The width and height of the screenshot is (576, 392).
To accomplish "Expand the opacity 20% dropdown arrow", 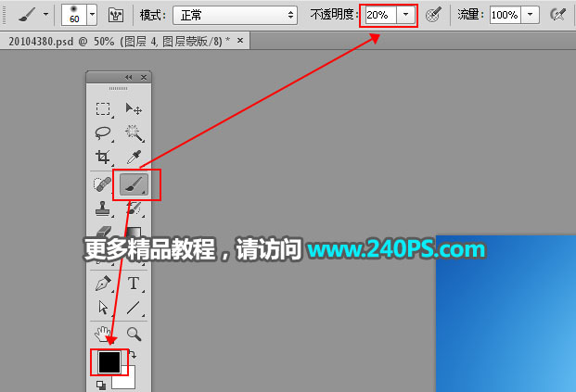I will click(405, 15).
